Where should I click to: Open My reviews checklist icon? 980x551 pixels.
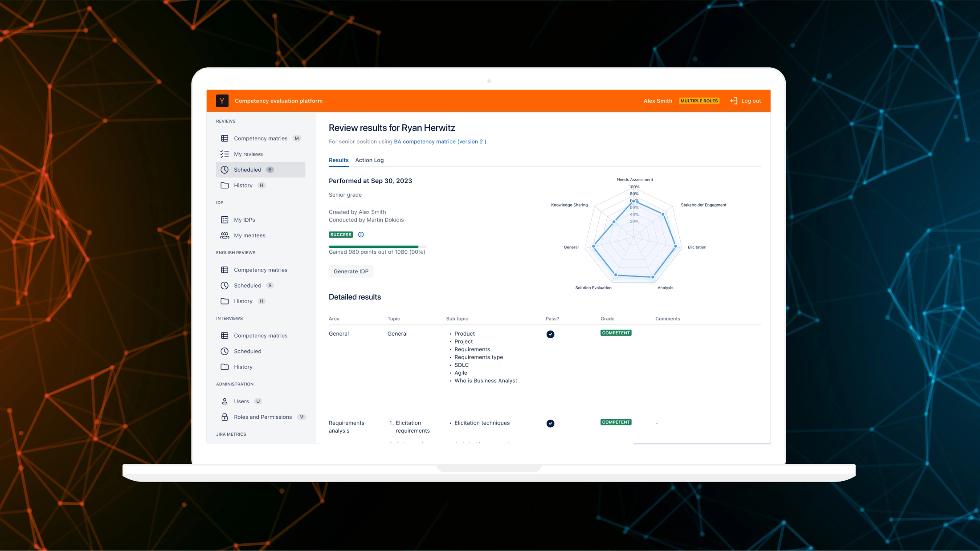coord(225,154)
